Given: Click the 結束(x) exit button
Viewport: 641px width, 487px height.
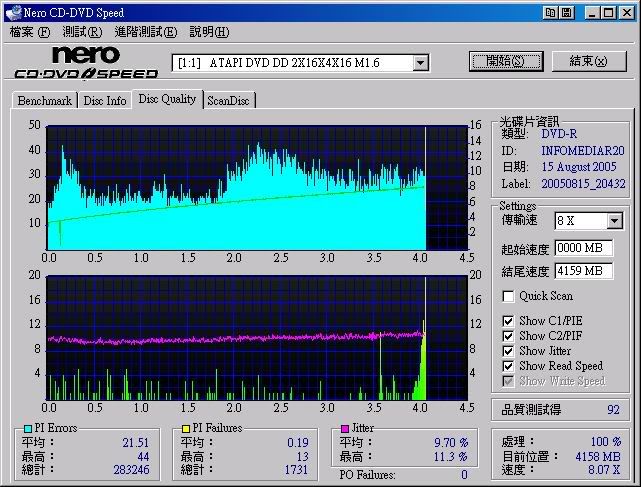Looking at the screenshot, I should (x=589, y=61).
